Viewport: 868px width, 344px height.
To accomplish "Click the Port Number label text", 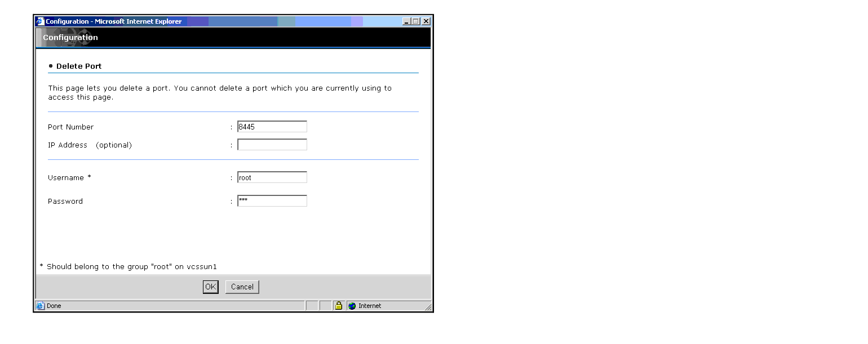I will coord(70,127).
